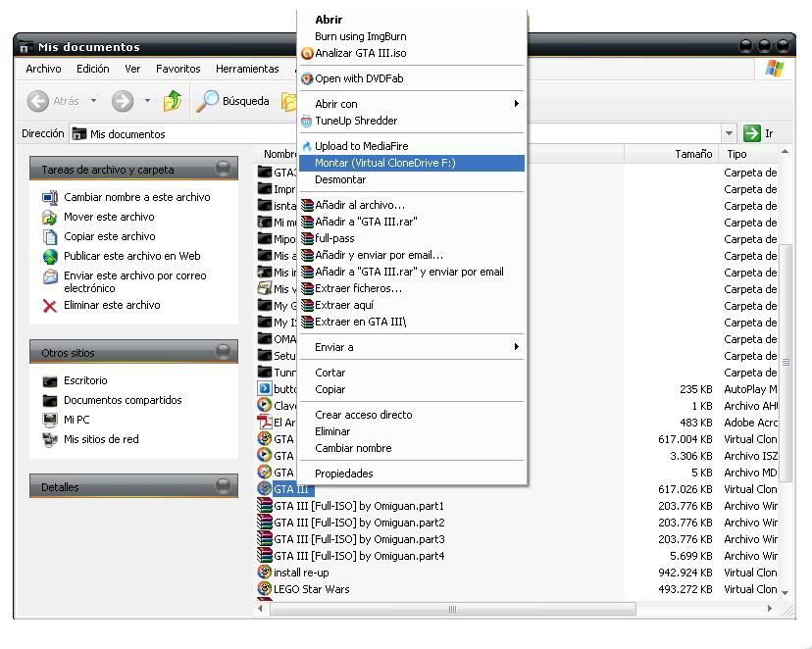Click the DVDFab icon in context menu
Viewport: 812px width, 649px height.
pyautogui.click(x=307, y=78)
